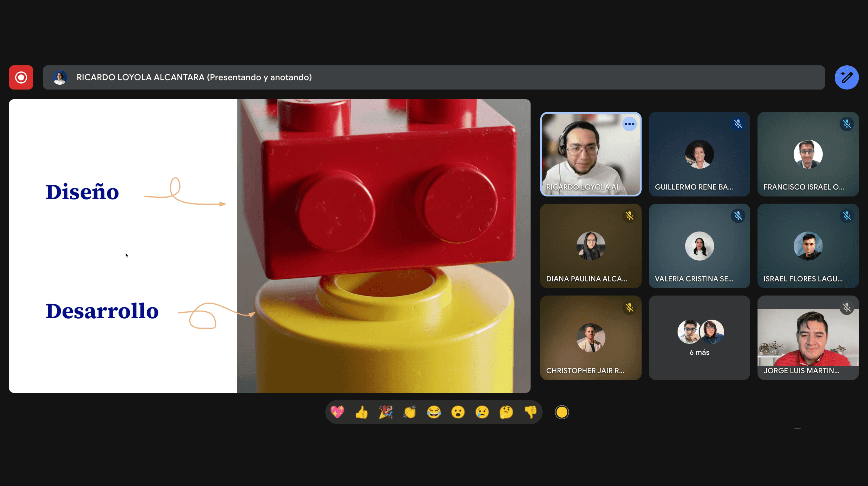Send the party popper reaction
The height and width of the screenshot is (486, 868).
click(386, 412)
